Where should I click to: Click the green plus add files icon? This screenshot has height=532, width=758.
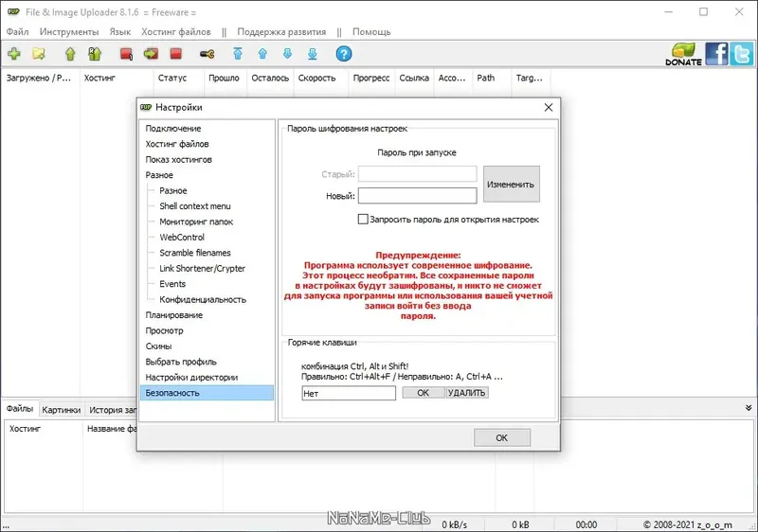point(14,54)
